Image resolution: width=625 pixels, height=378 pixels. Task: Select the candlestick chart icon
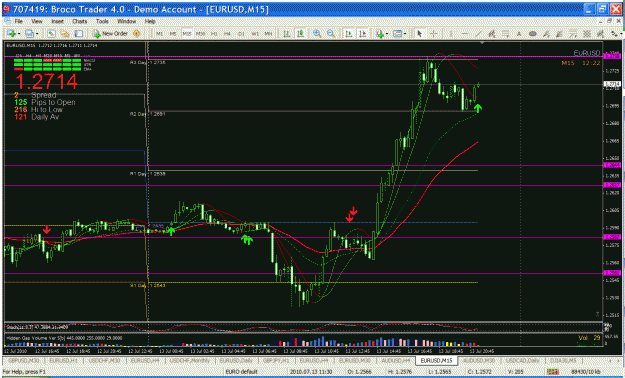301,34
